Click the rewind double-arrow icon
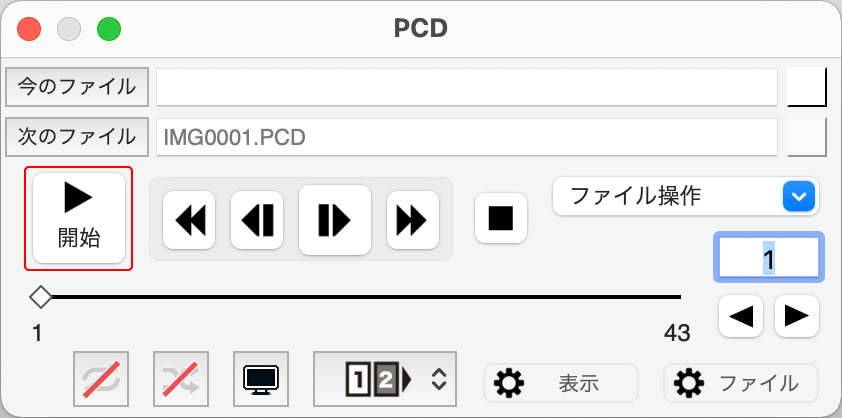This screenshot has height=418, width=842. (189, 220)
